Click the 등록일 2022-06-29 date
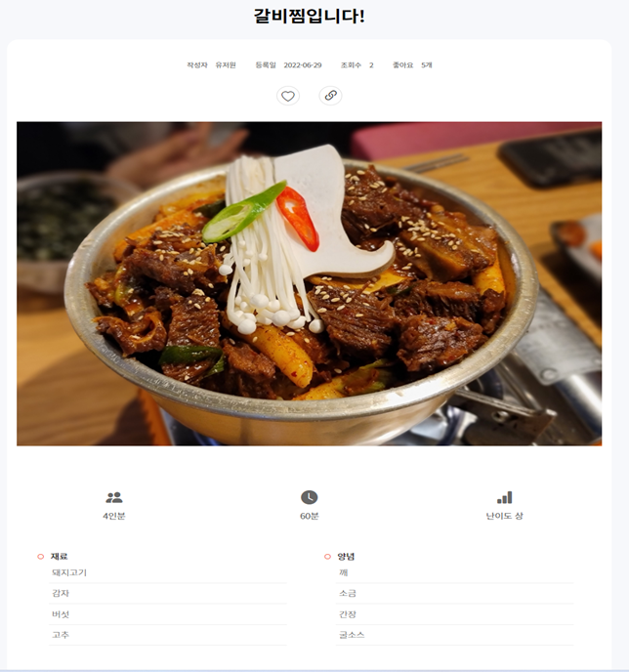 point(288,65)
